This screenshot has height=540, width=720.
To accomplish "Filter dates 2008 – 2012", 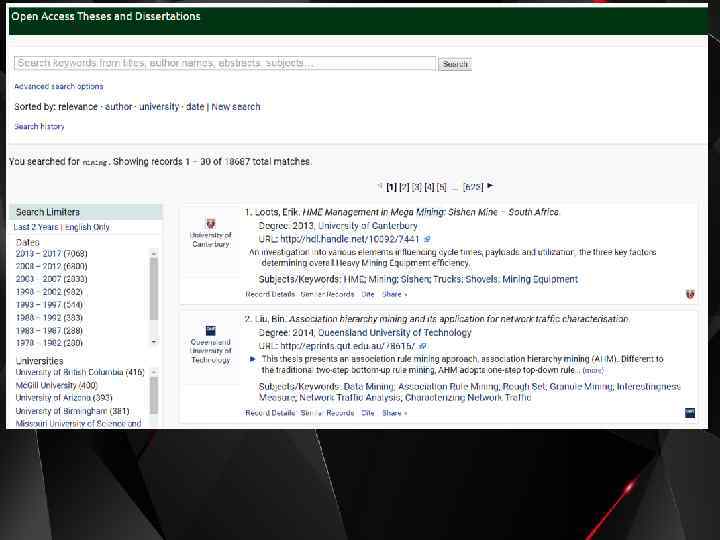I will [51, 266].
